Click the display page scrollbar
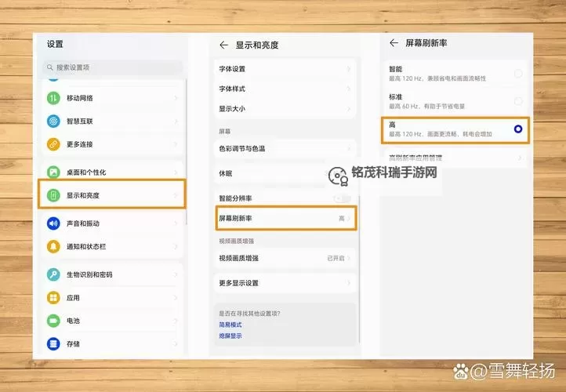Viewport: 566px width, 392px height. click(359, 269)
